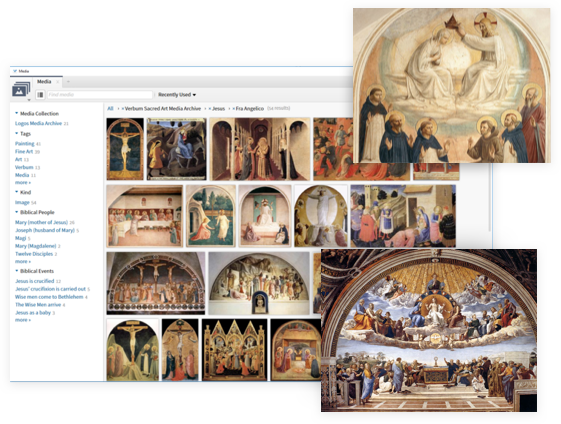Click the Verbum logo in the window title
Viewport: 561px width, 424px height.
click(x=15, y=71)
